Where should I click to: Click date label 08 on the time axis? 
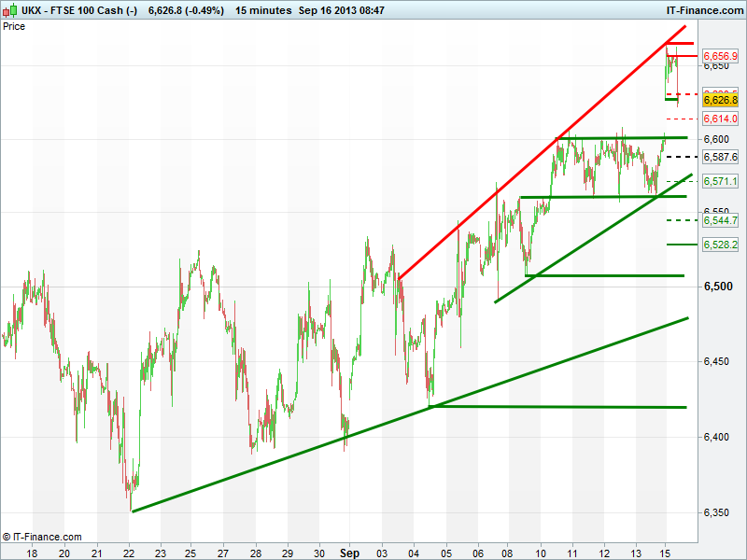(x=509, y=553)
